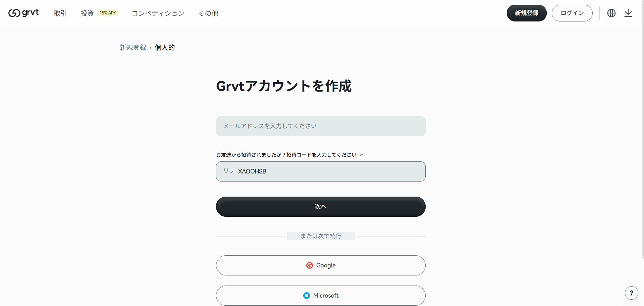Viewport: 644px width, 306px height.
Task: Open the 取引 menu item
Action: tap(60, 13)
